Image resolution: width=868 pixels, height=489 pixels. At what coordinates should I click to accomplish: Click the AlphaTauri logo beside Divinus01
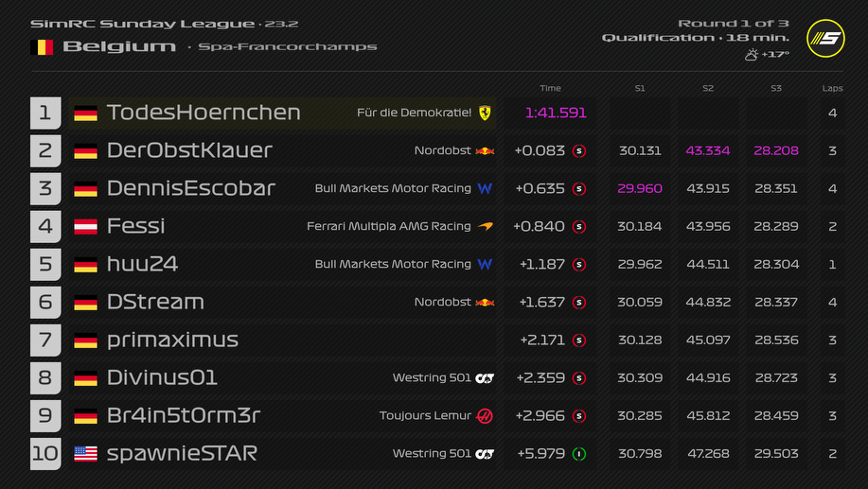(485, 377)
